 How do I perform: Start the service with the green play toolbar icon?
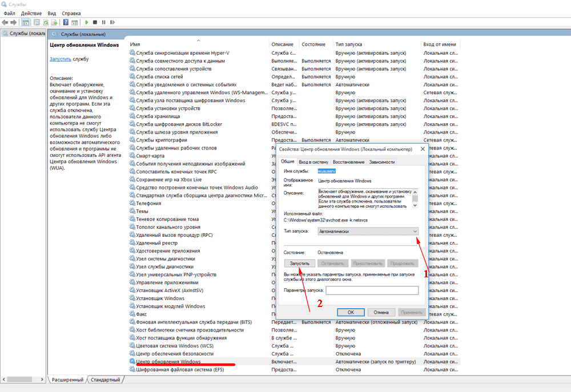click(87, 22)
